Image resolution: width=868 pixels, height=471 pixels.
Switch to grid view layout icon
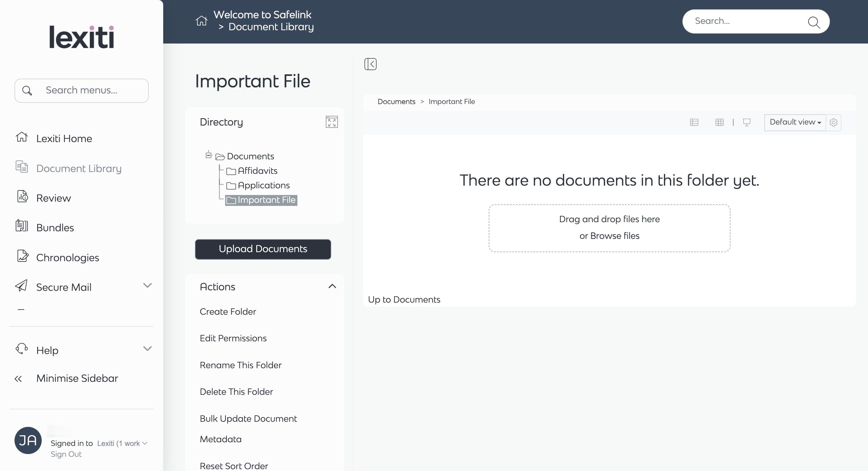pos(719,122)
